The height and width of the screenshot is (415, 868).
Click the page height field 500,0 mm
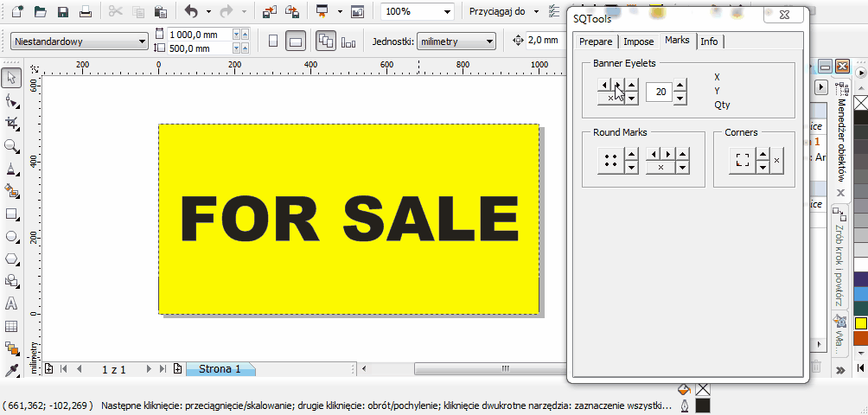coord(200,48)
